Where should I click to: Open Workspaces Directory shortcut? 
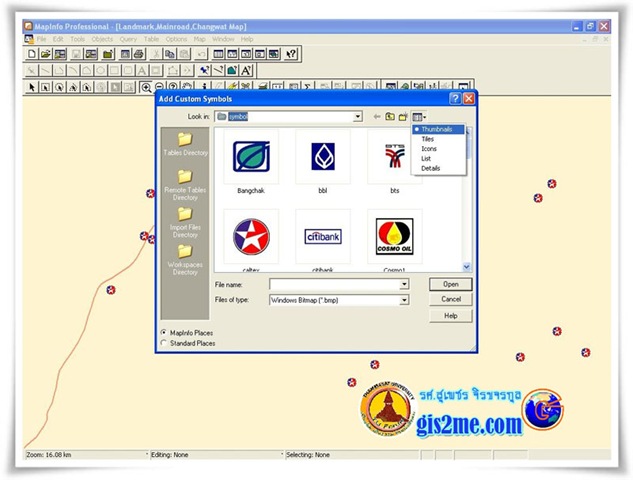pyautogui.click(x=185, y=260)
